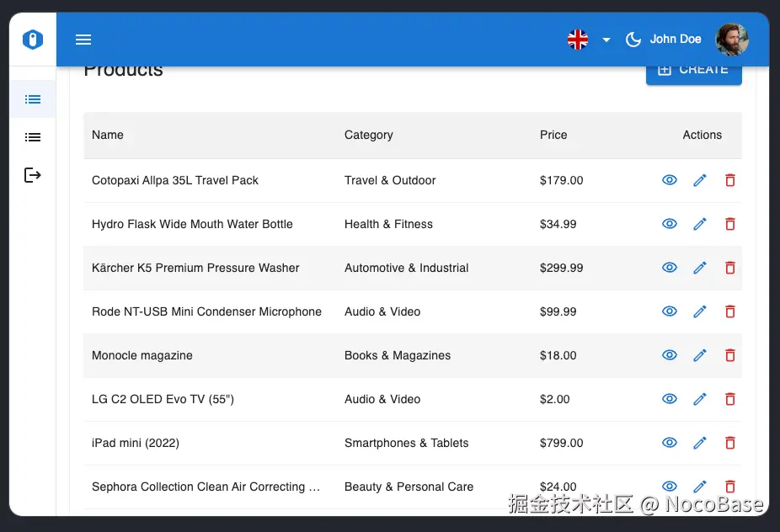Edit the Monocle magazine row
The image size is (780, 532).
tap(700, 355)
